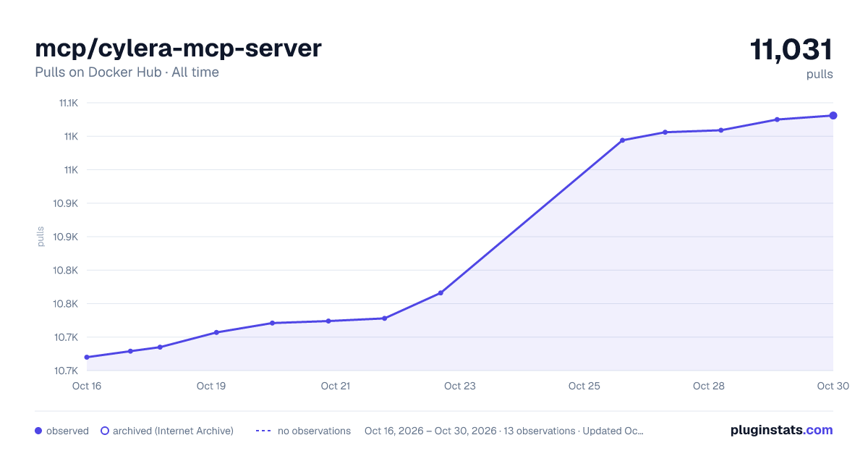Click the vertical 'pulls' y-axis title
The width and height of the screenshot is (868, 456).
click(41, 237)
